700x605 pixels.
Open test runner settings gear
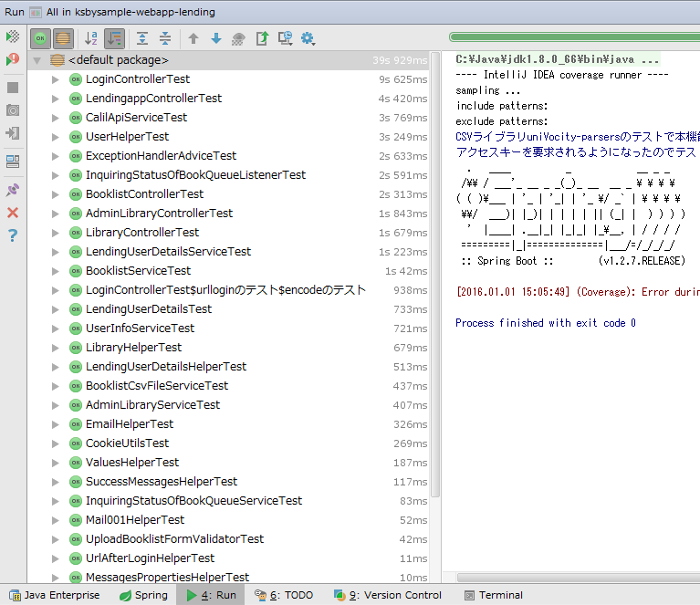click(x=308, y=38)
